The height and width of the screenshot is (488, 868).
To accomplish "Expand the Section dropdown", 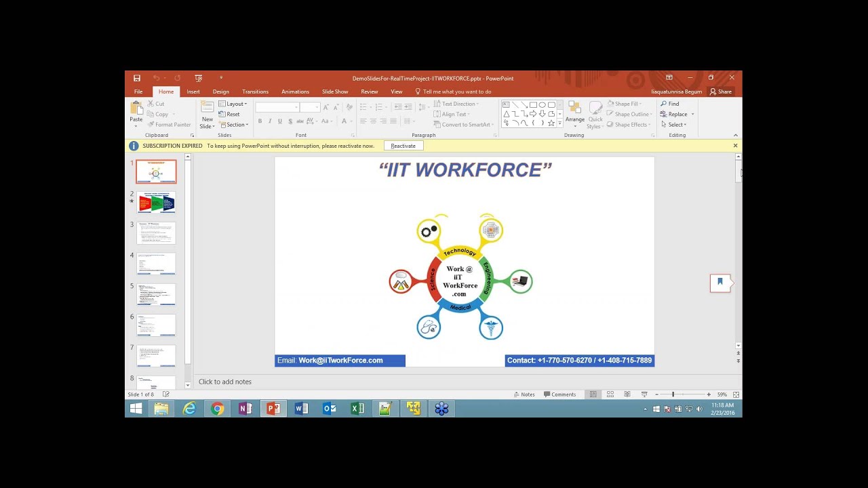I will pos(233,125).
